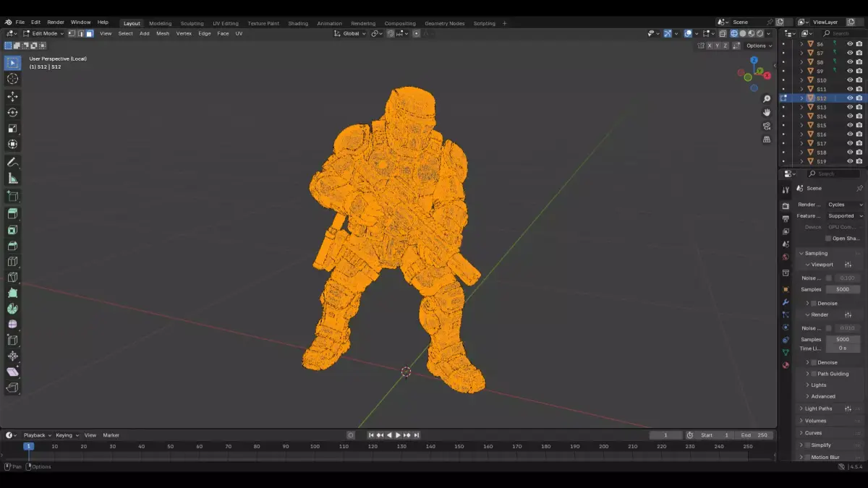Open the Render Engine Cycles dropdown
The image size is (868, 488).
[x=845, y=205]
